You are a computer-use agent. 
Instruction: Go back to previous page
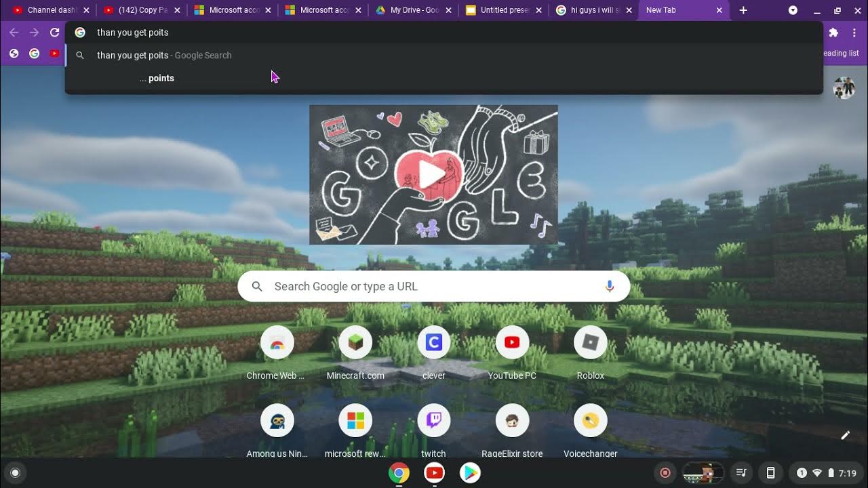point(14,33)
